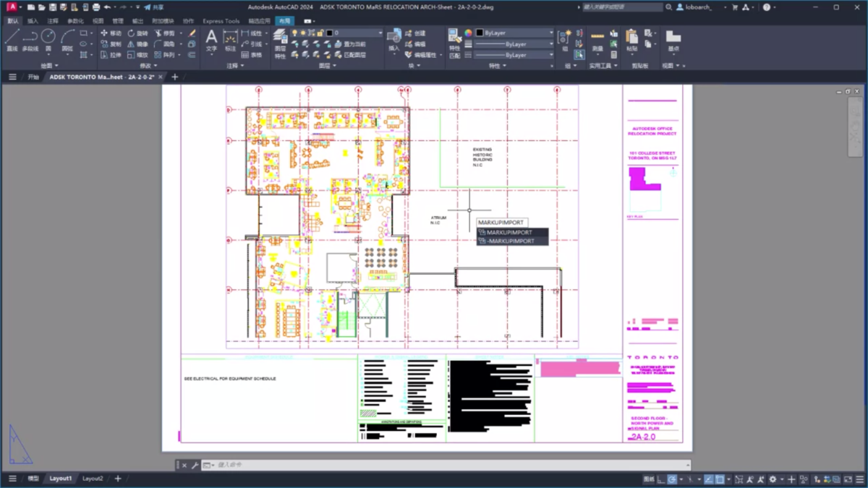Switch to the Layout2 tab
The image size is (868, 488).
[93, 479]
